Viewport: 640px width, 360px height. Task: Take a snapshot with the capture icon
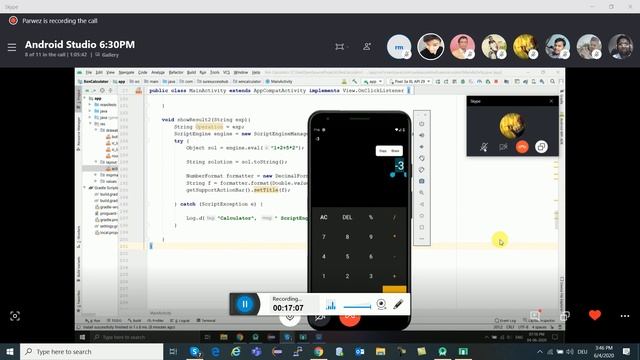15,316
